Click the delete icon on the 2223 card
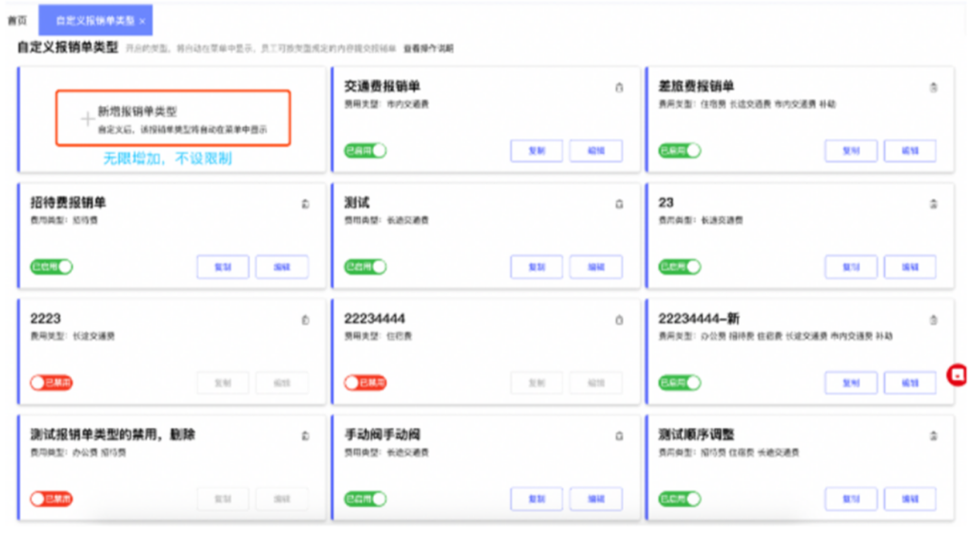This screenshot has height=534, width=980. [x=304, y=319]
